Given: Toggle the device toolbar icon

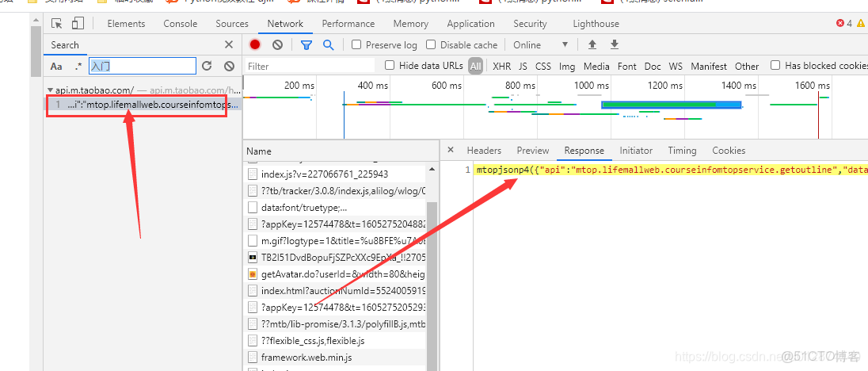Looking at the screenshot, I should click(78, 23).
